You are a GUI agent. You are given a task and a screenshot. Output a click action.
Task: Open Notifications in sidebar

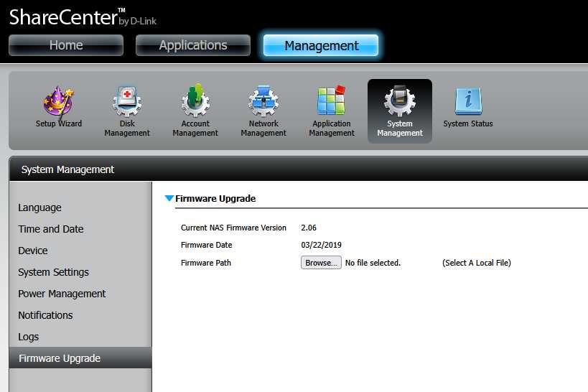(45, 315)
